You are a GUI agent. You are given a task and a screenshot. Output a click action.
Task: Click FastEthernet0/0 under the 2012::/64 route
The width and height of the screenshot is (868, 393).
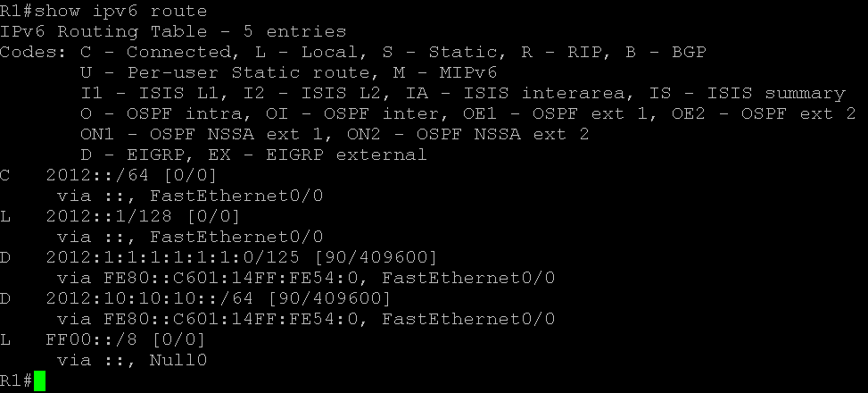click(x=236, y=196)
